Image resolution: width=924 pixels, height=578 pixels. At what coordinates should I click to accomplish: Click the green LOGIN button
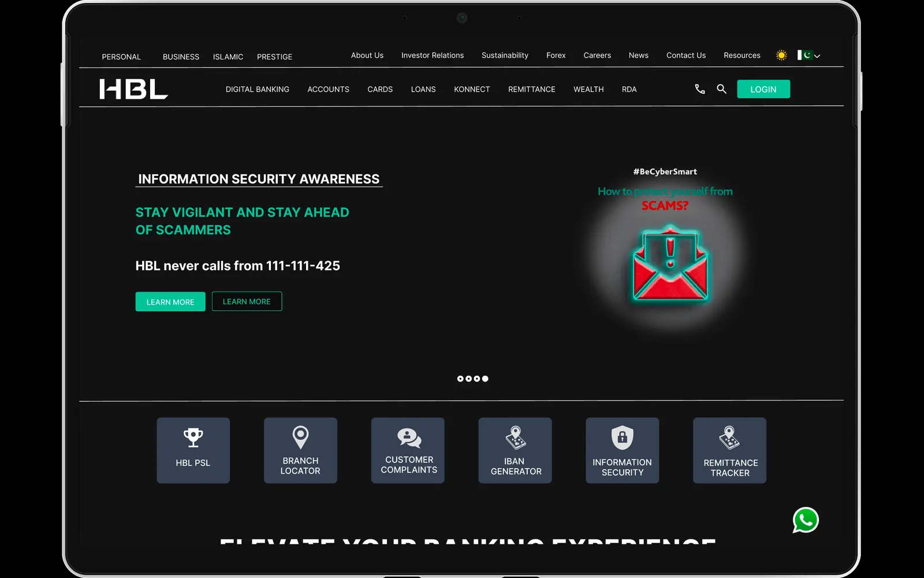[763, 89]
